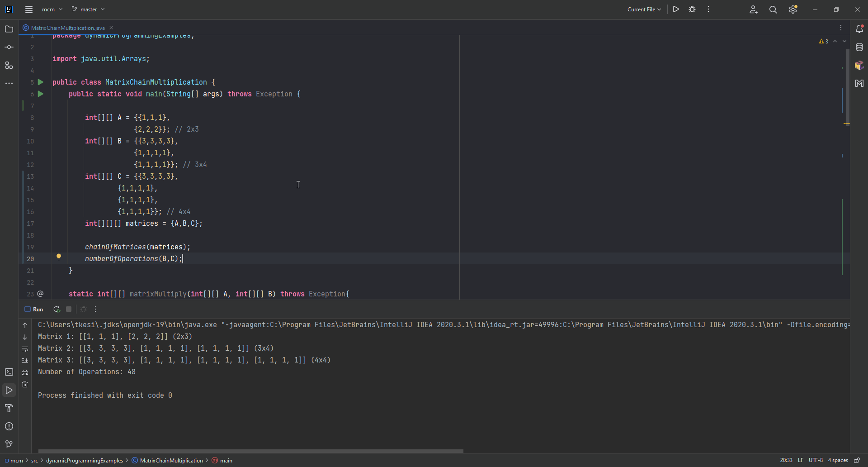Run class from line 5 gutter
868x467 pixels.
[41, 82]
